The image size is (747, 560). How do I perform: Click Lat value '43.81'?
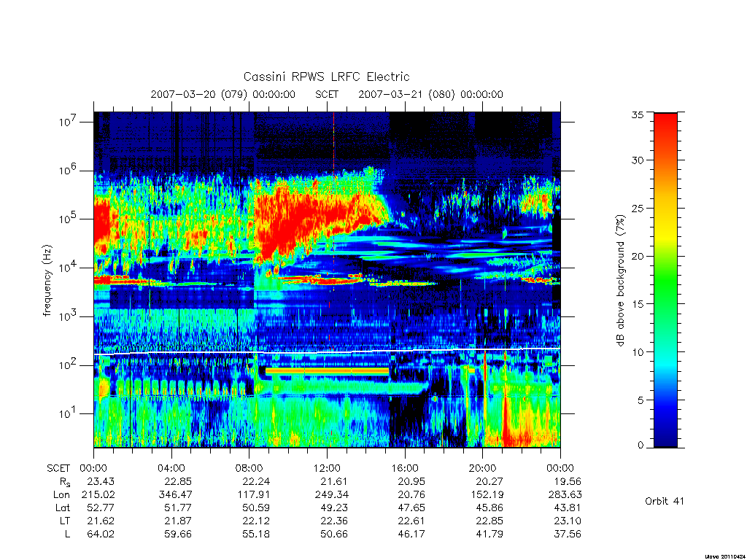[568, 507]
